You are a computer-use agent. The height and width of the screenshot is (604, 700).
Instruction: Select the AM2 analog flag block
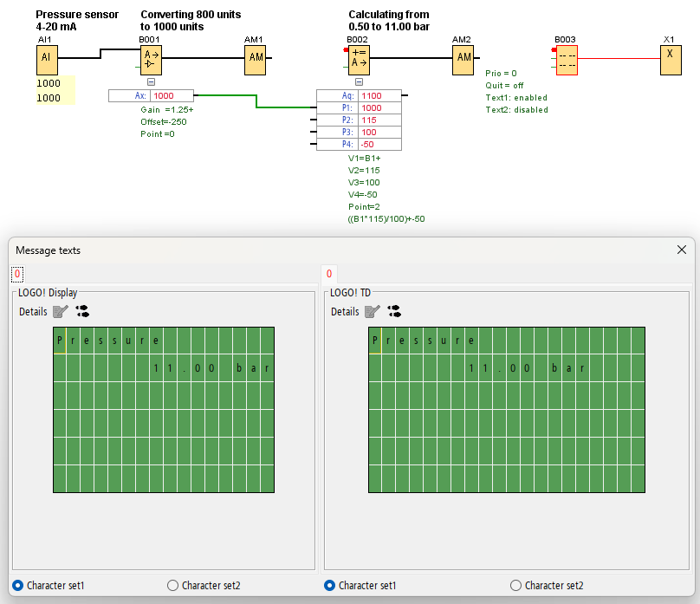click(x=463, y=59)
